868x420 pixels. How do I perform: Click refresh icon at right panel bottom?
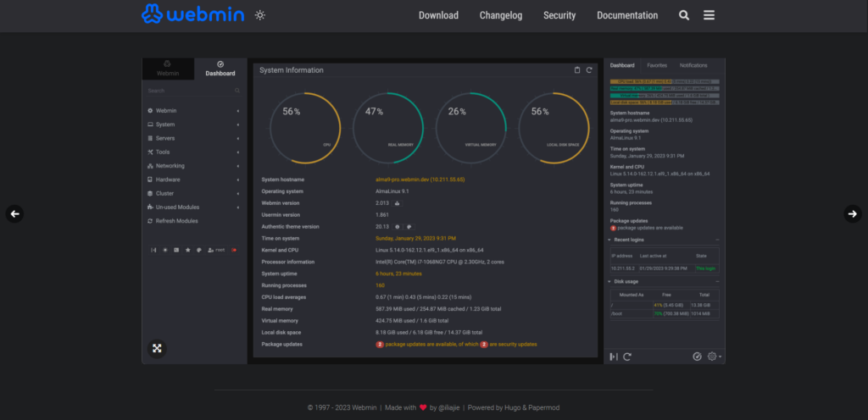(627, 357)
